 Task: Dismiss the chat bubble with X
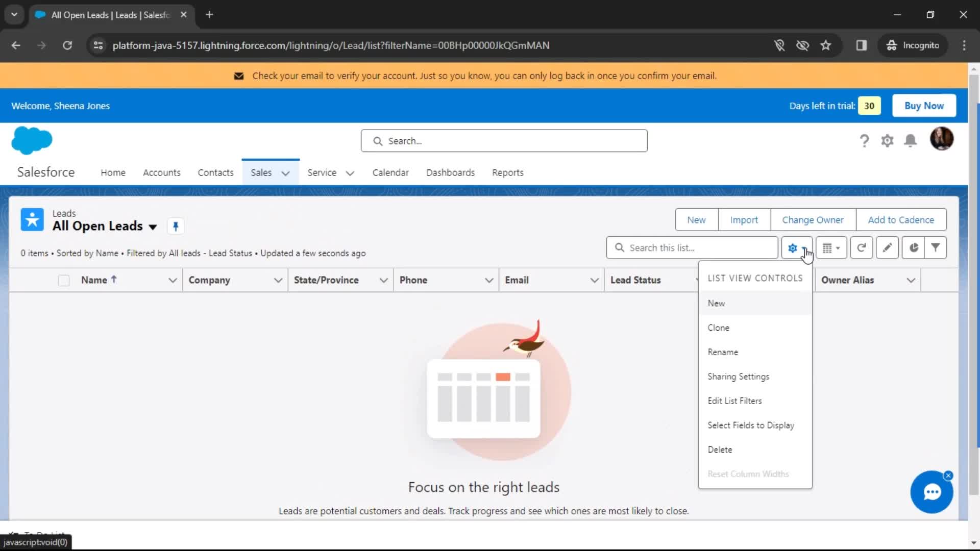(x=948, y=475)
